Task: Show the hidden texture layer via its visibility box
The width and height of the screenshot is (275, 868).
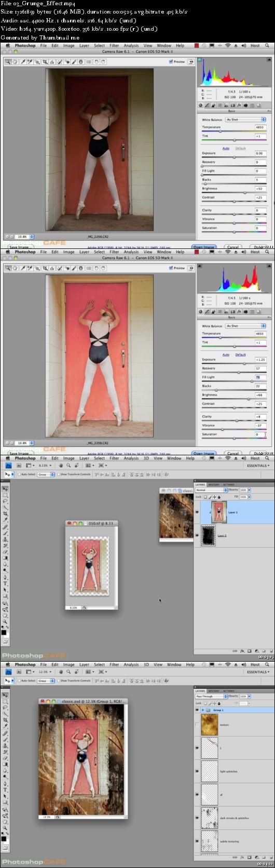Action: 197,725
